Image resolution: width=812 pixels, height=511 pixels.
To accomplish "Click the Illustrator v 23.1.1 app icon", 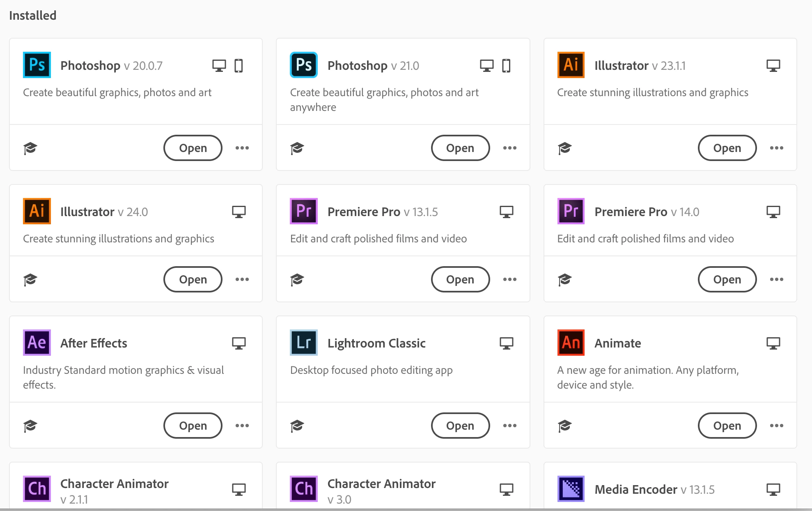I will point(571,65).
